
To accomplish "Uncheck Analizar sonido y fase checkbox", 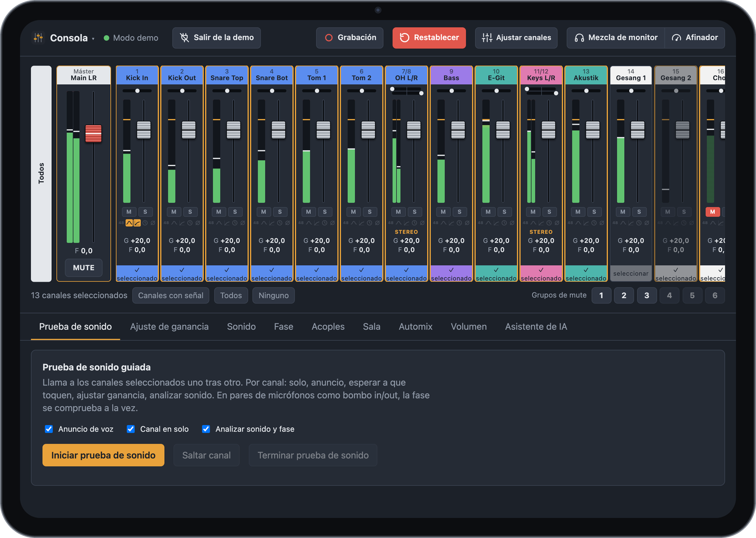I will click(x=206, y=429).
